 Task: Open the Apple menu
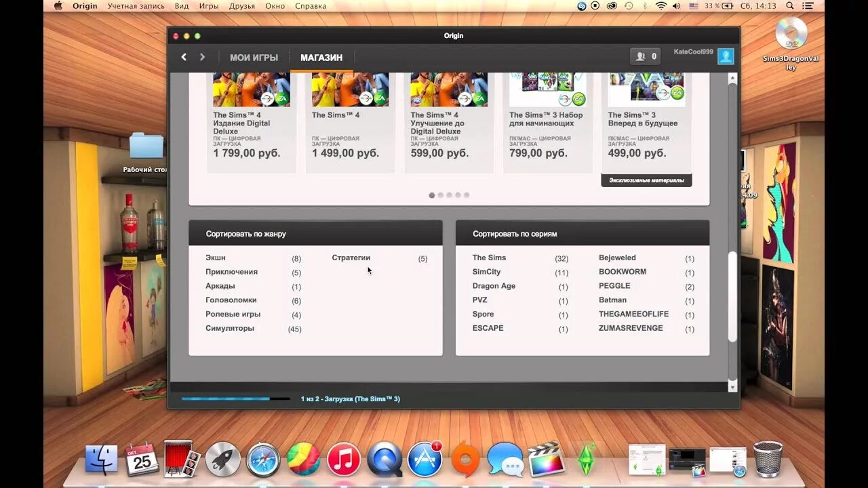[58, 5]
